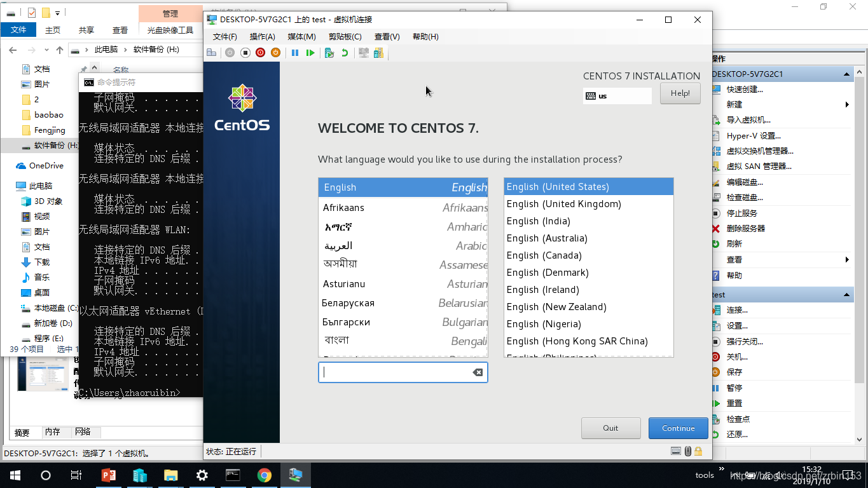Open the Hyper-V Manager taskbar icon
Screen dimensions: 868x488
pos(139,475)
